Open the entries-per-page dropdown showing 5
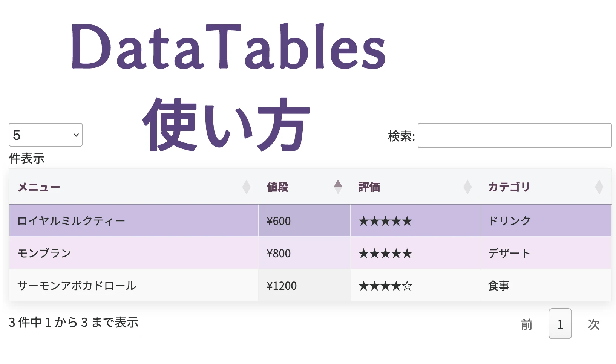616x364 pixels. tap(45, 135)
